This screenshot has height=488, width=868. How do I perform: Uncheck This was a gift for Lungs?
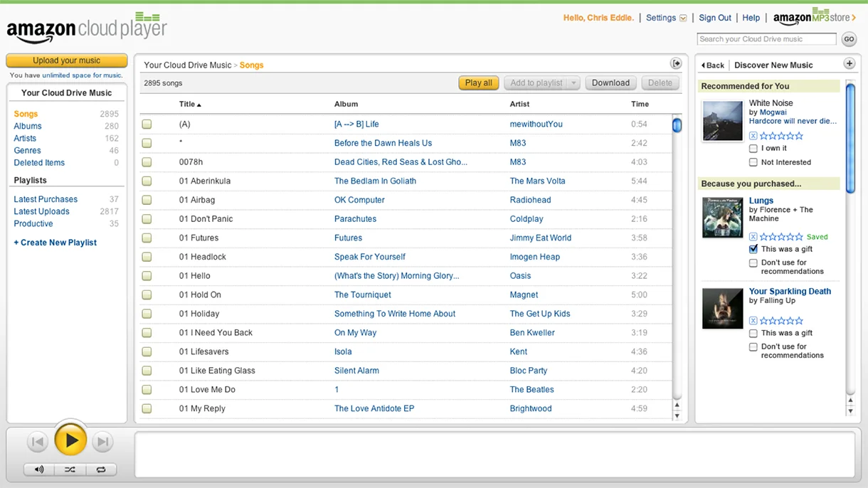pos(753,249)
